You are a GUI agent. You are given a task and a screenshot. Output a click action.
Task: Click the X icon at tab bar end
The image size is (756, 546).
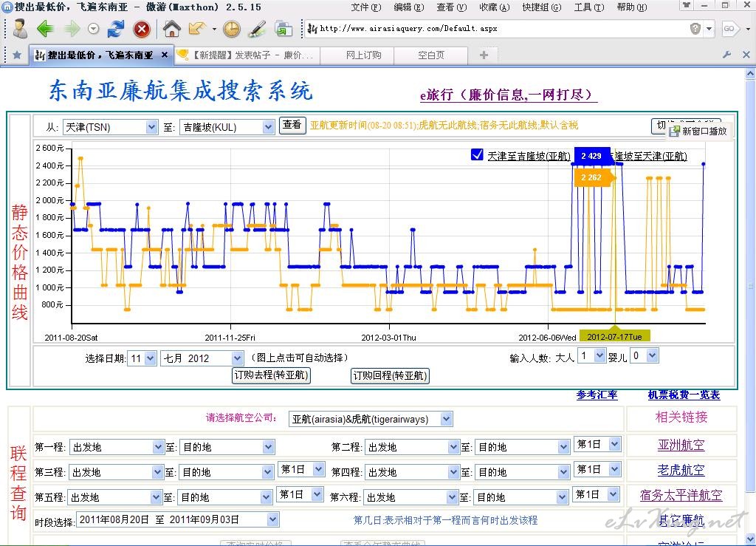[x=746, y=55]
